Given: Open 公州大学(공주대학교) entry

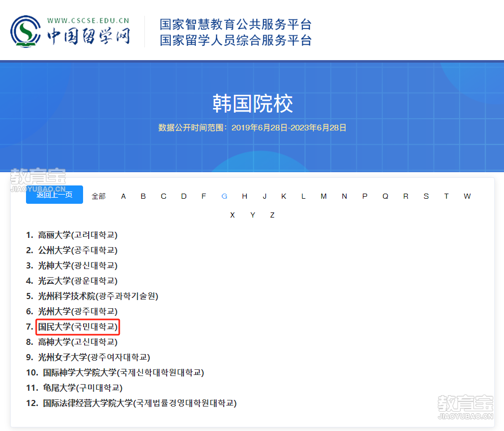Looking at the screenshot, I should pyautogui.click(x=78, y=250).
